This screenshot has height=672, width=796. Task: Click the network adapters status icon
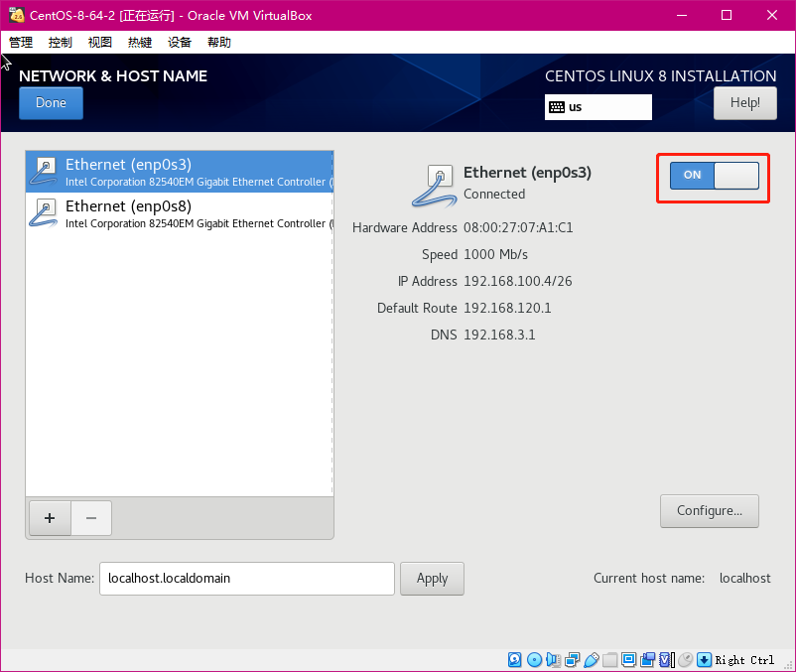[x=572, y=659]
